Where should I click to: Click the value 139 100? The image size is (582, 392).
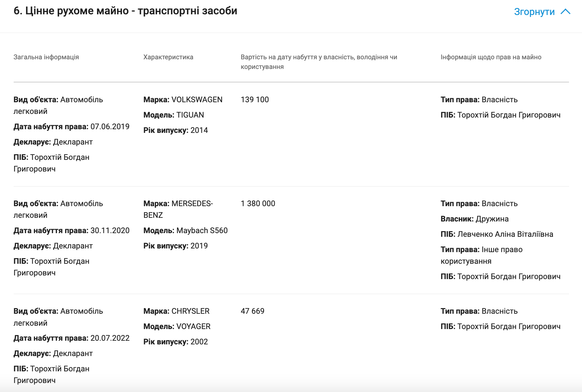click(x=255, y=99)
